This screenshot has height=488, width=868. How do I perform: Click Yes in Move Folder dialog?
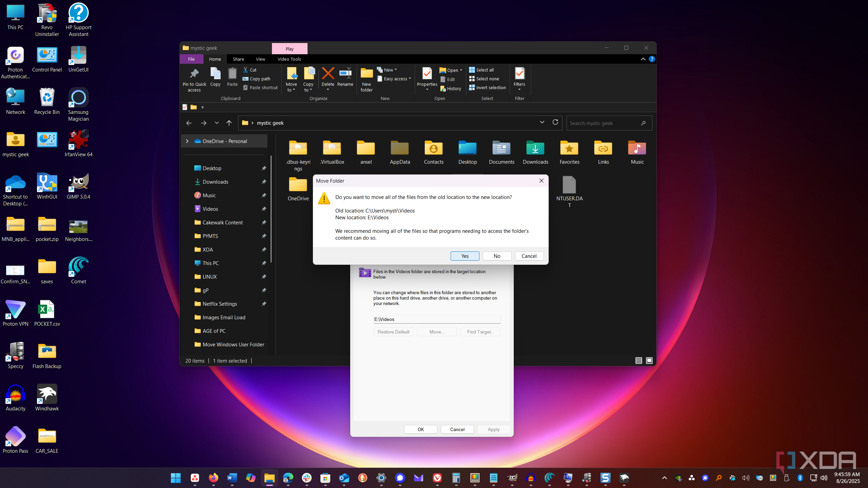465,256
